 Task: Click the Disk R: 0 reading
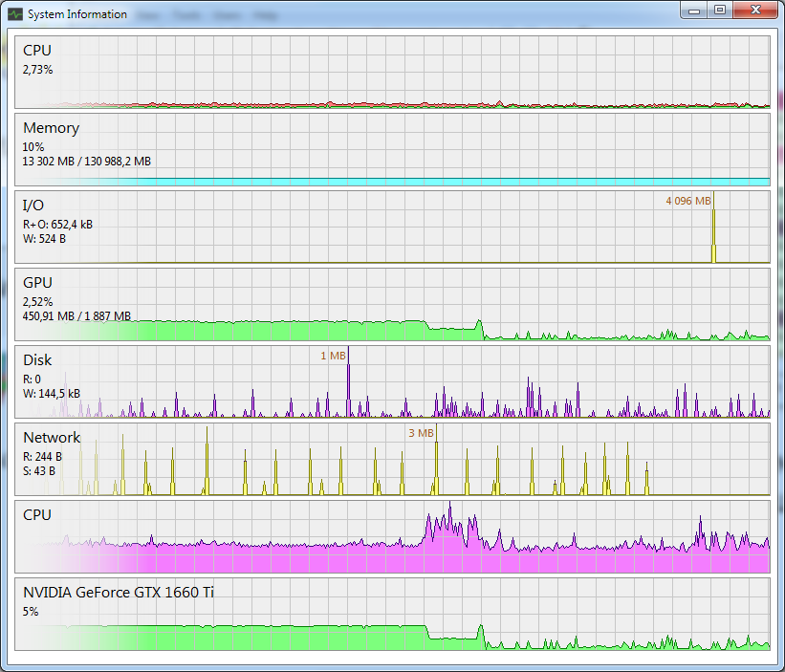[32, 379]
